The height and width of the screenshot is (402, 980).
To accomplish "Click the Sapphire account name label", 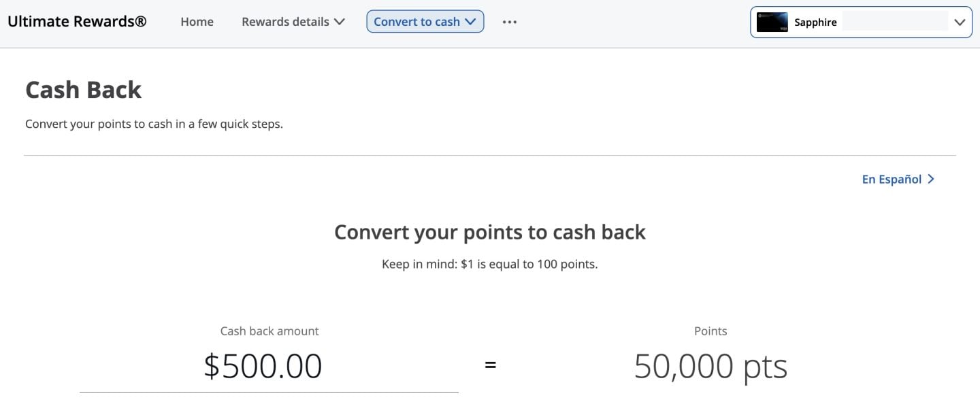I will [815, 22].
